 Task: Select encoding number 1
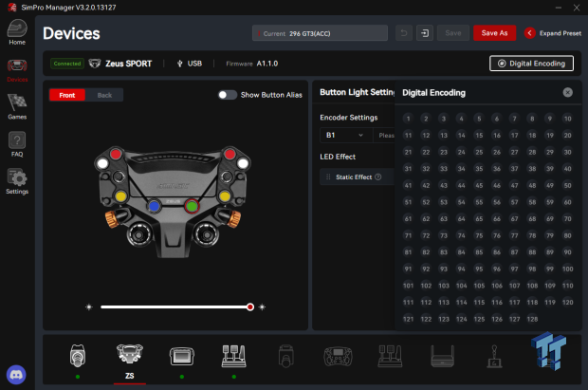point(408,119)
